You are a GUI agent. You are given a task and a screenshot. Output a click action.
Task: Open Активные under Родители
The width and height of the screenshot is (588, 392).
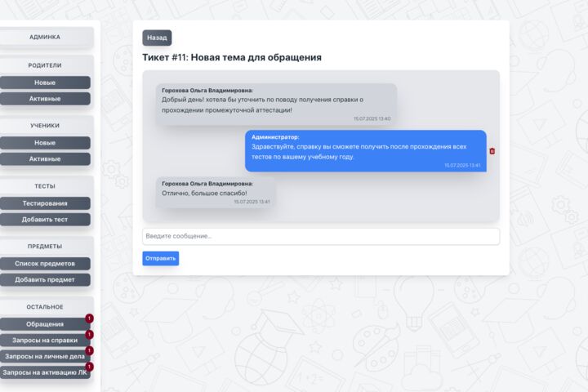(x=45, y=99)
